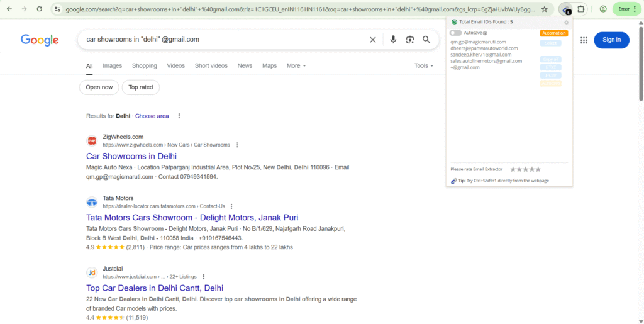Open the Choose area link

point(152,116)
